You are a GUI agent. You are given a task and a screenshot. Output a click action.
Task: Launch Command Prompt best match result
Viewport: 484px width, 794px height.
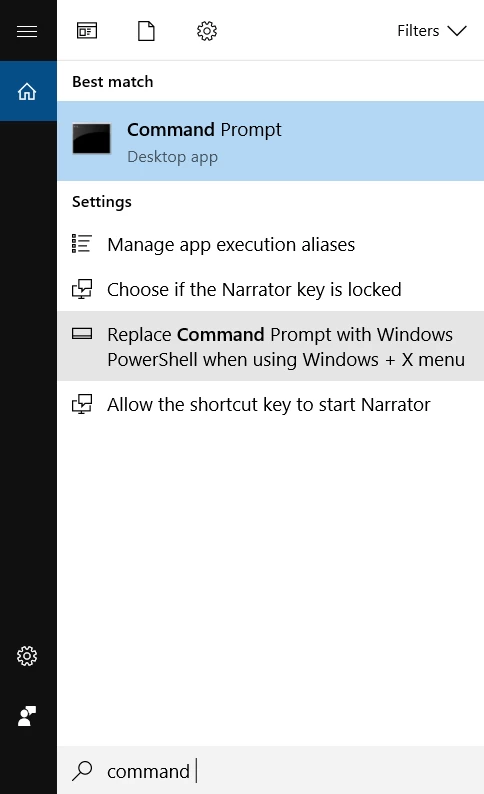pos(271,141)
